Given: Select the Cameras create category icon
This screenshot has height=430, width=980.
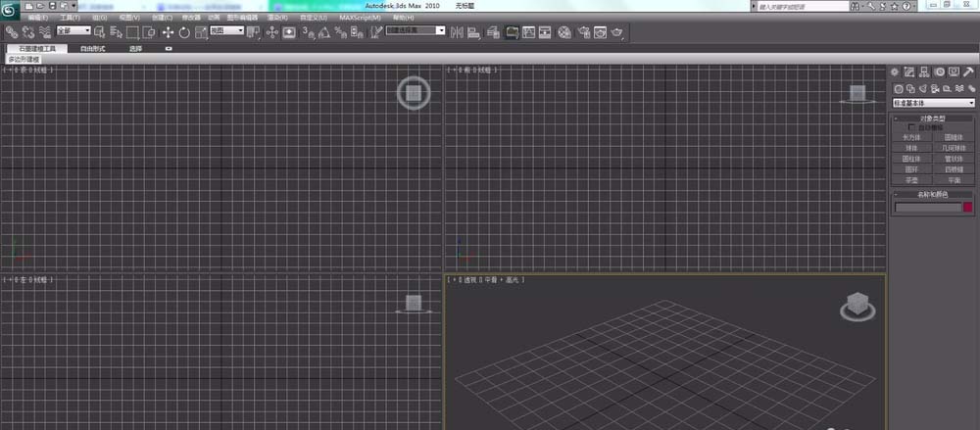Looking at the screenshot, I should click(935, 89).
